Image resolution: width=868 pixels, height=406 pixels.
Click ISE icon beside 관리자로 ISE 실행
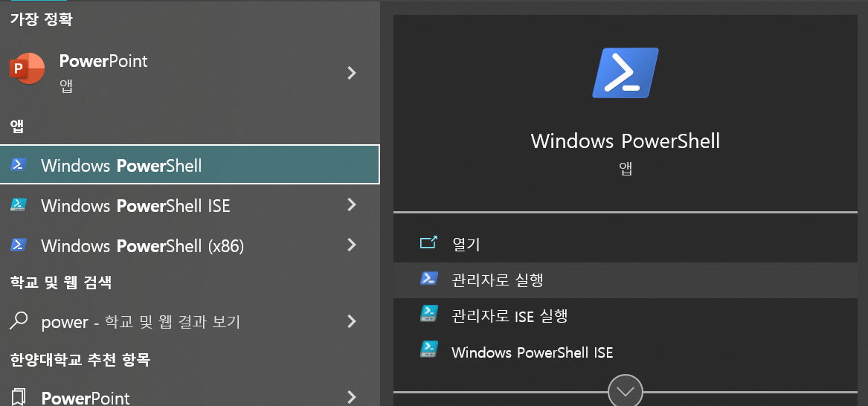tap(429, 315)
